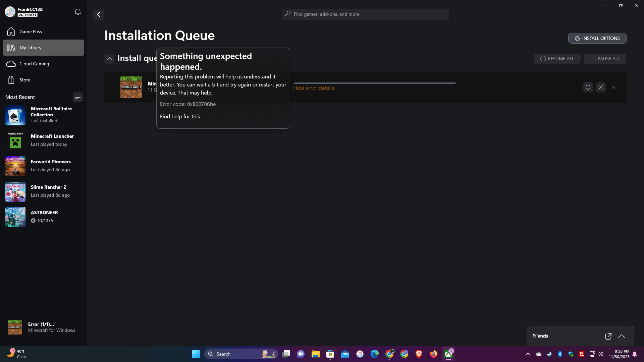
Task: Open Firefox from taskbar
Action: [x=434, y=354]
